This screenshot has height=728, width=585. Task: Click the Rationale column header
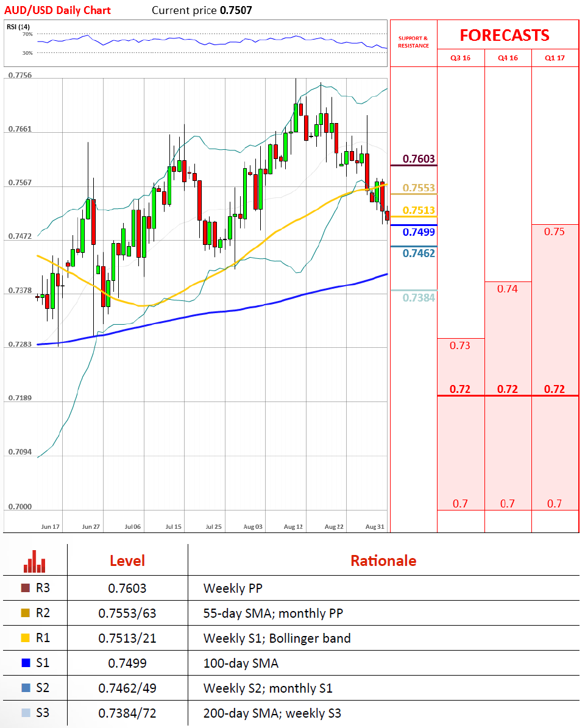[x=383, y=561]
